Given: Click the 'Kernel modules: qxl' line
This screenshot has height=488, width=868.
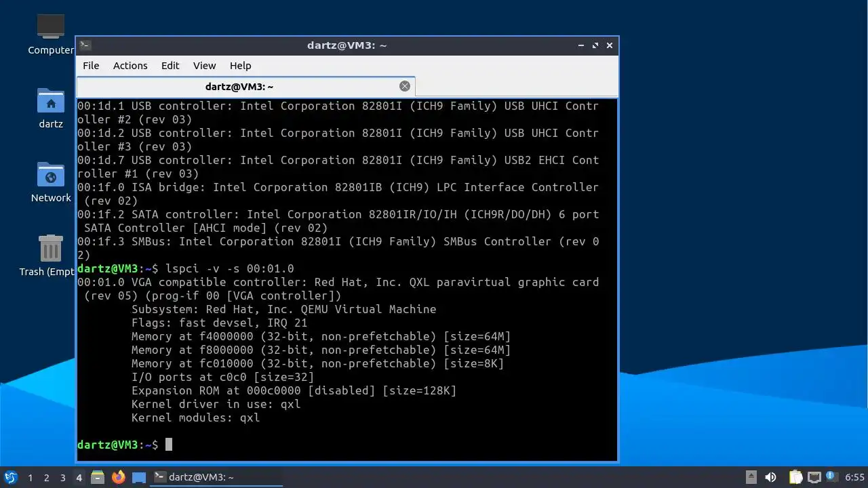Looking at the screenshot, I should 195,418.
